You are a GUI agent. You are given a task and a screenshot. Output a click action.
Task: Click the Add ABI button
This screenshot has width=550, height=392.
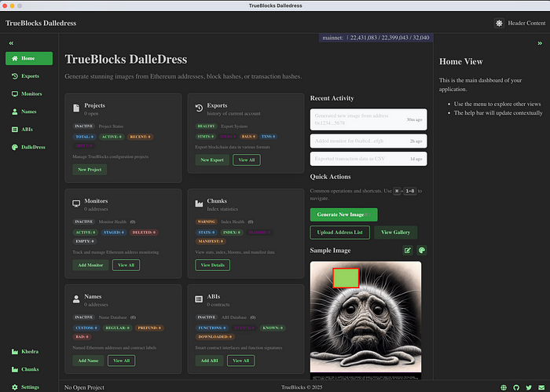(210, 361)
